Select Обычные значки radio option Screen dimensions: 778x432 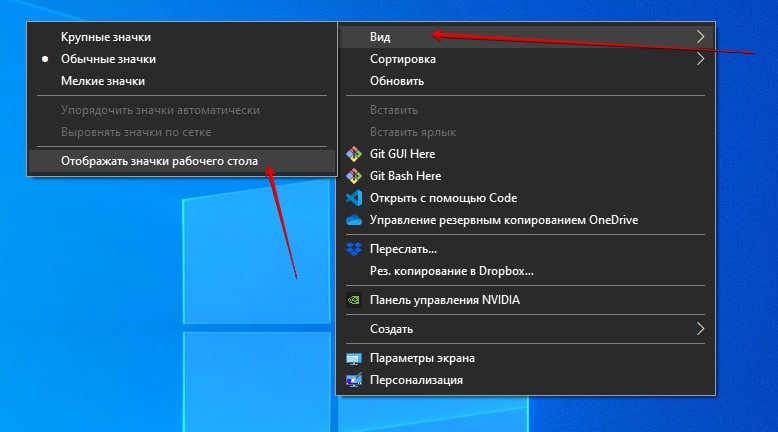point(182,59)
